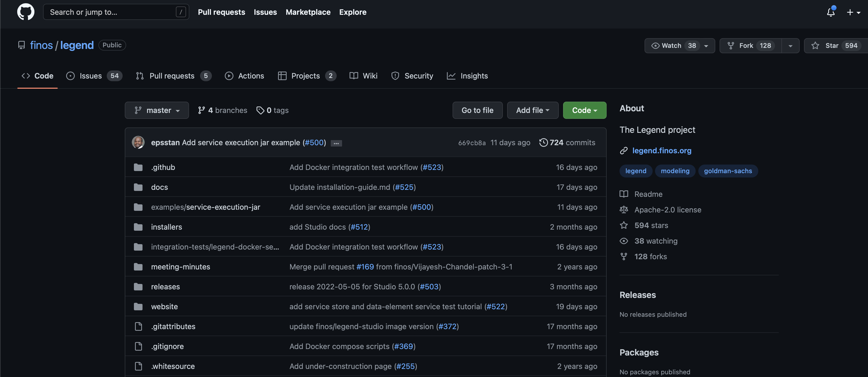Viewport: 868px width, 377px height.
Task: View the 0 tags link
Action: [272, 110]
